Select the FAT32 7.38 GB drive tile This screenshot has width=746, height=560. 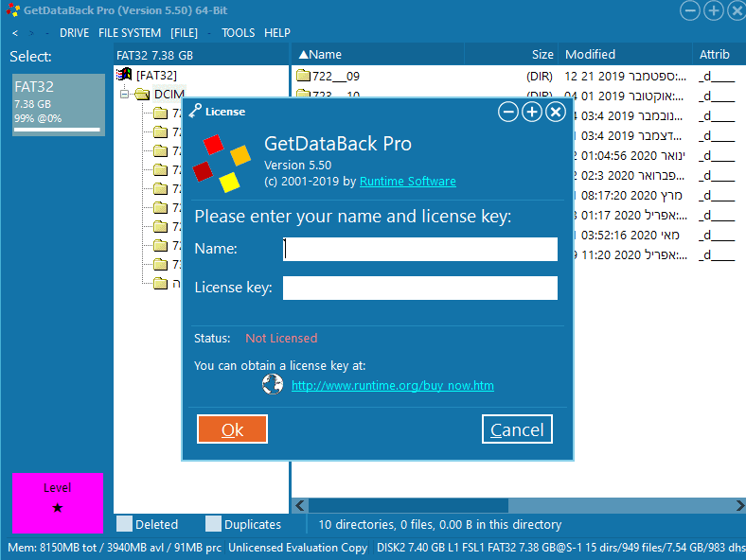59,105
